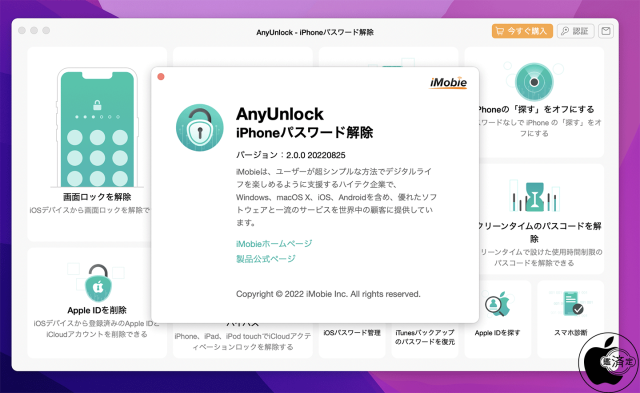Click the Apple IDを探す magnifier icon
640x393 pixels.
coord(498,304)
